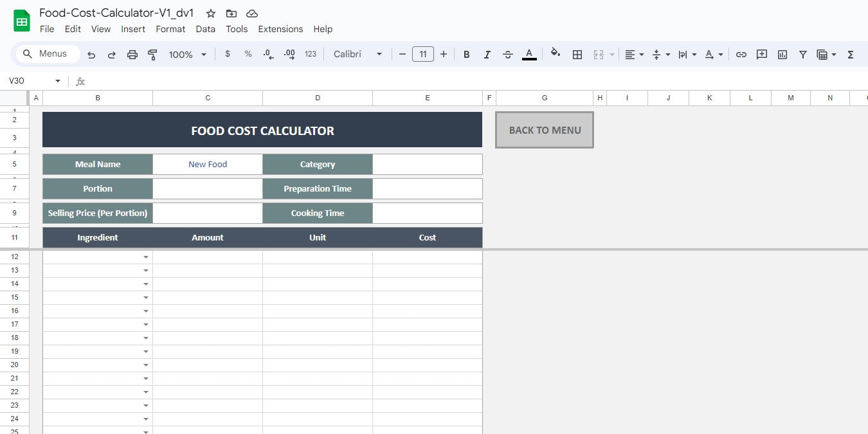Open the text color picker
Image resolution: width=868 pixels, height=434 pixels.
click(529, 55)
